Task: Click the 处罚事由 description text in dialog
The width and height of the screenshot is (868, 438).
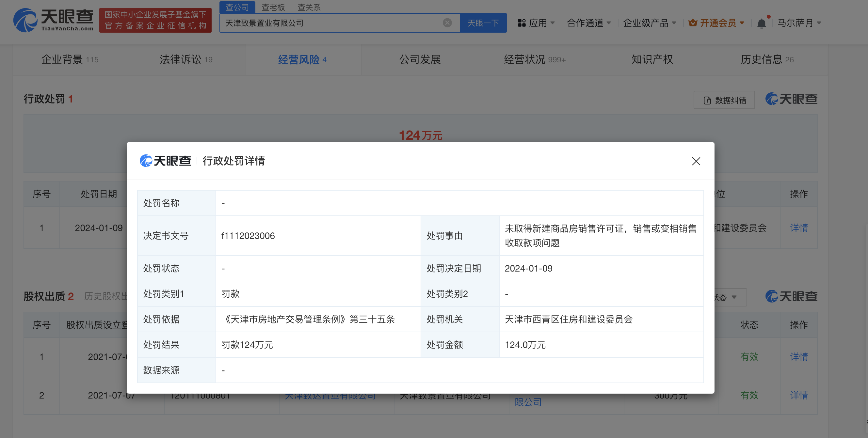Action: pyautogui.click(x=601, y=236)
